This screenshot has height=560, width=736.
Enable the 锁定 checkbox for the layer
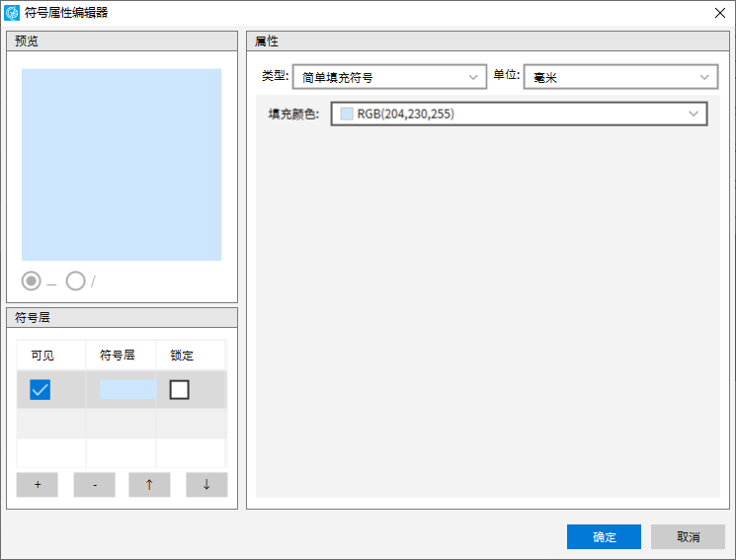click(179, 389)
